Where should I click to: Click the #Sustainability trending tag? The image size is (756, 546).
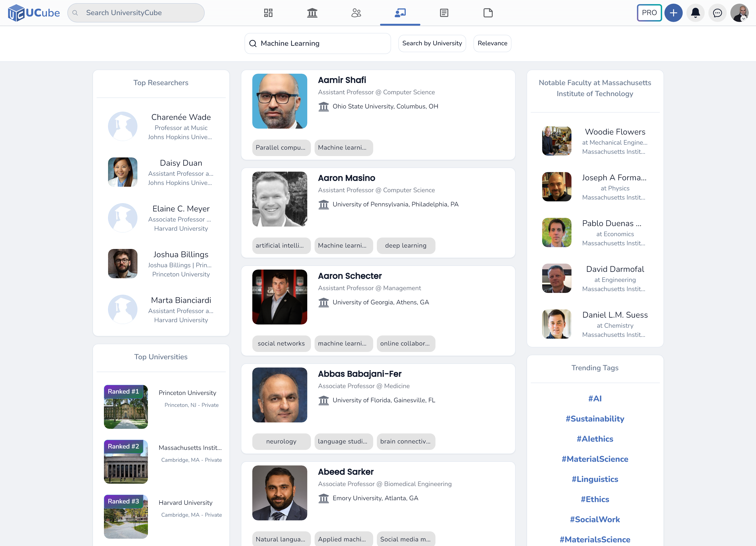595,419
